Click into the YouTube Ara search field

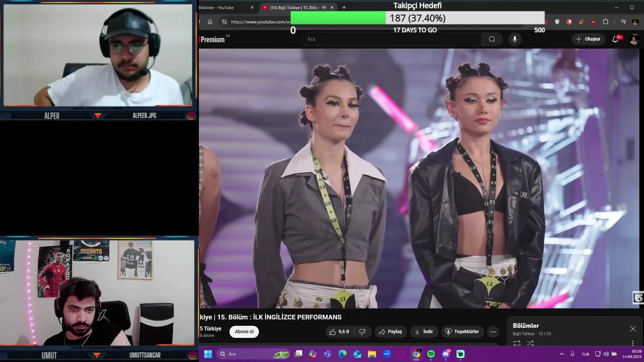(392, 39)
